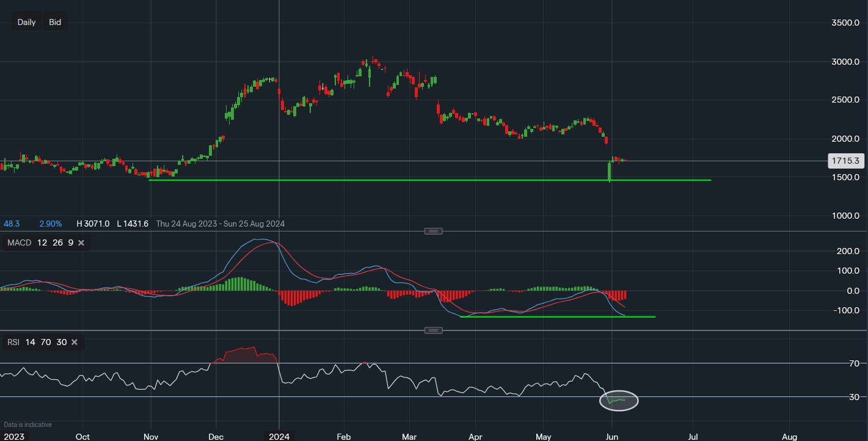Open the Daily timeframe selector
The height and width of the screenshot is (441, 868).
[x=26, y=21]
